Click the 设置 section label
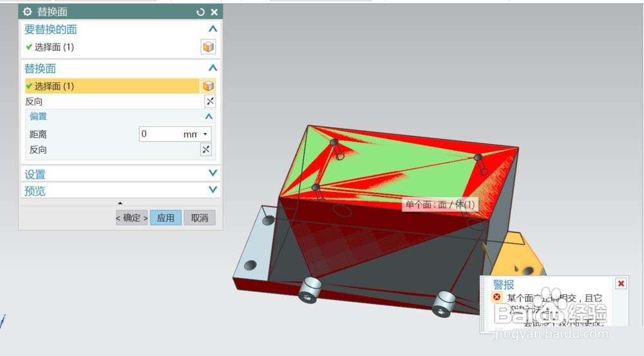The width and height of the screenshot is (644, 356). [x=35, y=174]
